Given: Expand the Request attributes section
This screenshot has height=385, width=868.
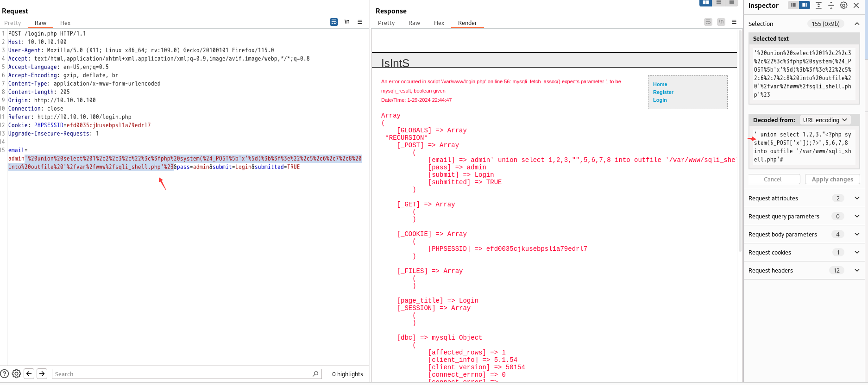Looking at the screenshot, I should (x=857, y=198).
